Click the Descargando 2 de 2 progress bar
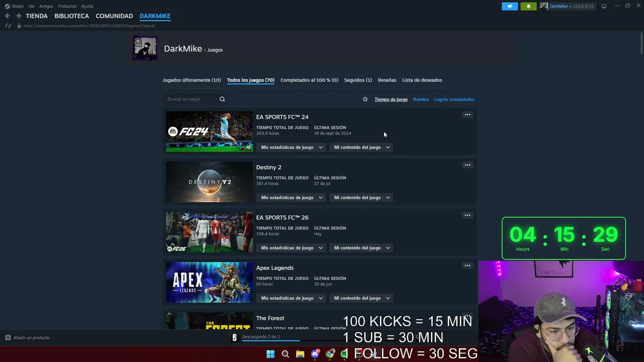 pos(271,340)
